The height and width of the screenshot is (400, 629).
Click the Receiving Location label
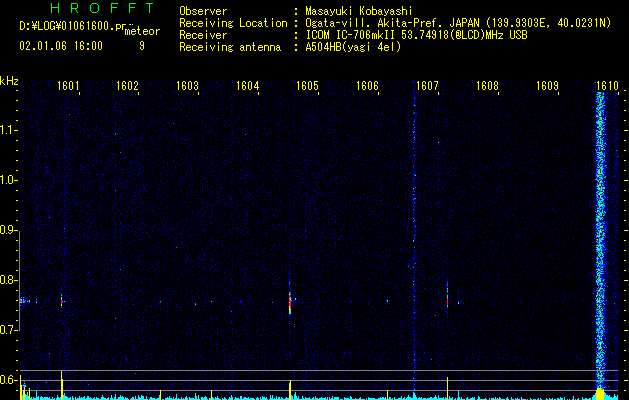tap(233, 23)
